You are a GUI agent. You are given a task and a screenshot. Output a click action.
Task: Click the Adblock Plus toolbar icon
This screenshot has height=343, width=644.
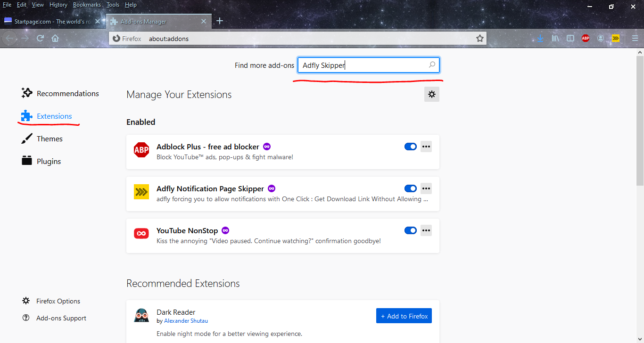[x=586, y=38]
